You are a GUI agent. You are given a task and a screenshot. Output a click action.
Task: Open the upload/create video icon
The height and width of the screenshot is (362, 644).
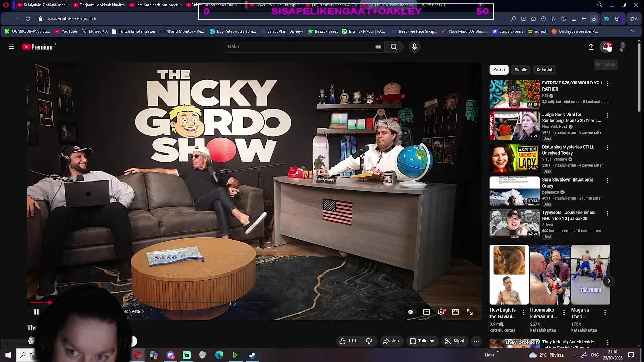[591, 47]
